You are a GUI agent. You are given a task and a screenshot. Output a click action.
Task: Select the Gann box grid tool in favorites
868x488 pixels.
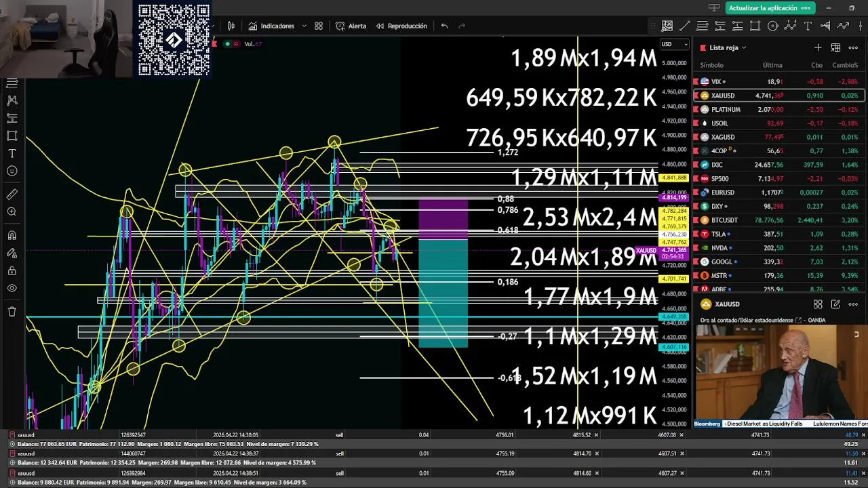tap(667, 26)
